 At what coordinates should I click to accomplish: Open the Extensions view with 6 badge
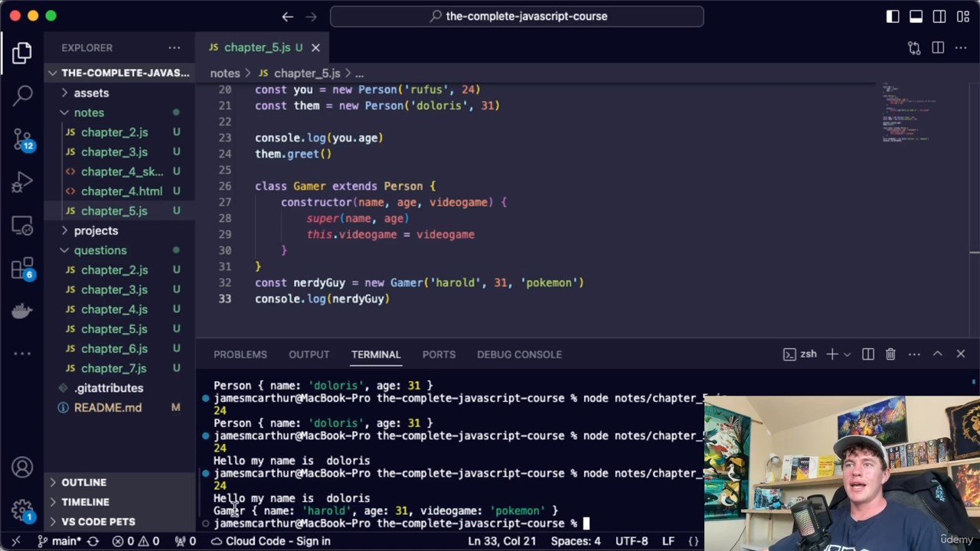click(x=22, y=269)
